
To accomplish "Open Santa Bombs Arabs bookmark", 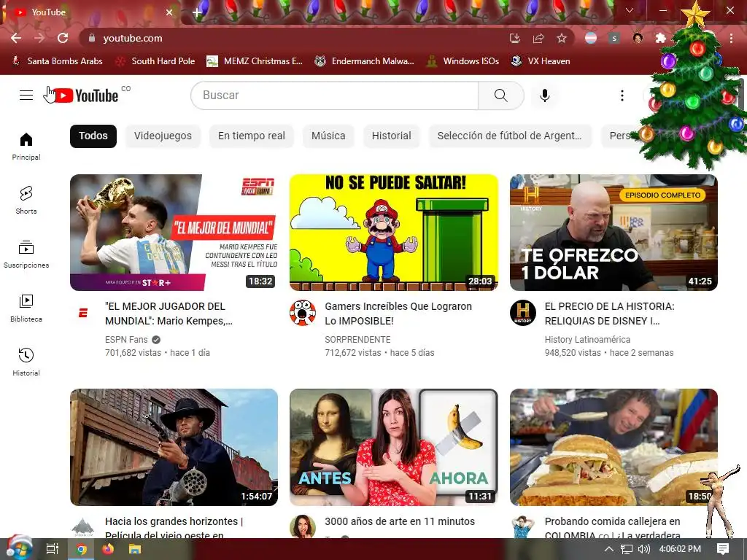I will tap(57, 61).
